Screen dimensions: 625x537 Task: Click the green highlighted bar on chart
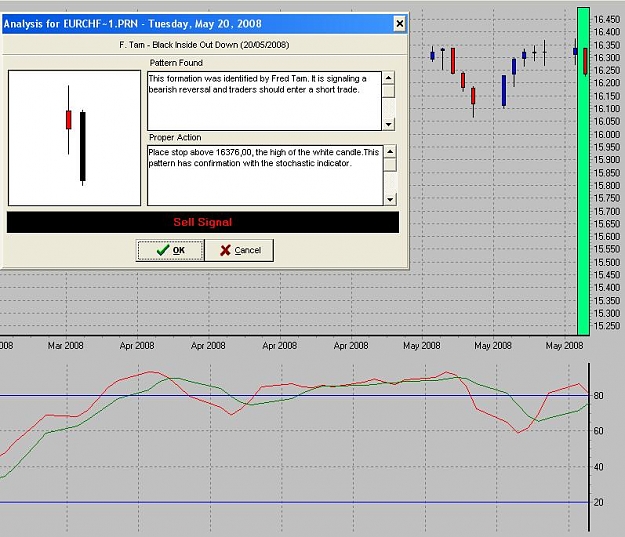point(583,171)
